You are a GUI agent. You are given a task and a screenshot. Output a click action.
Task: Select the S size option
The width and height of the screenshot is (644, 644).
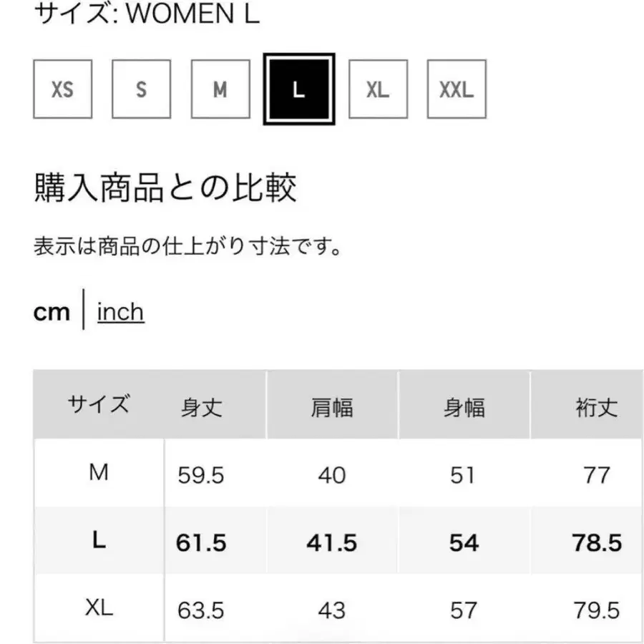[x=140, y=89]
